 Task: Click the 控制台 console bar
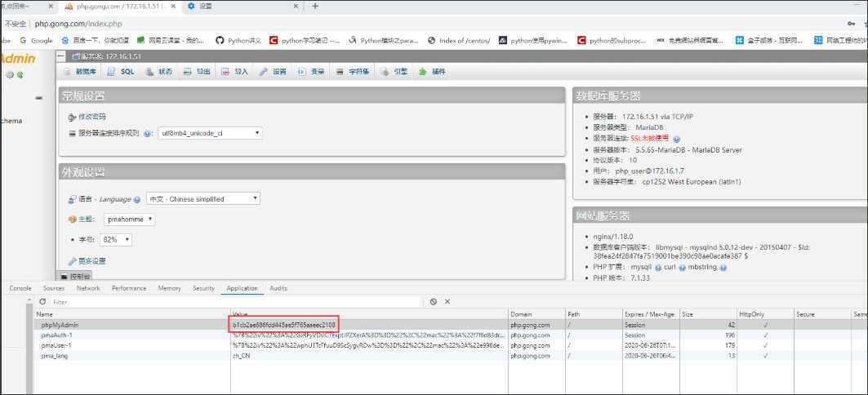point(75,276)
